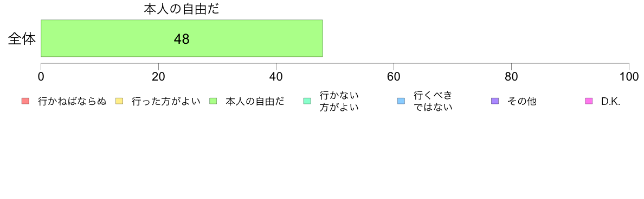Click the pink D.K. legend swatch

(x=589, y=101)
